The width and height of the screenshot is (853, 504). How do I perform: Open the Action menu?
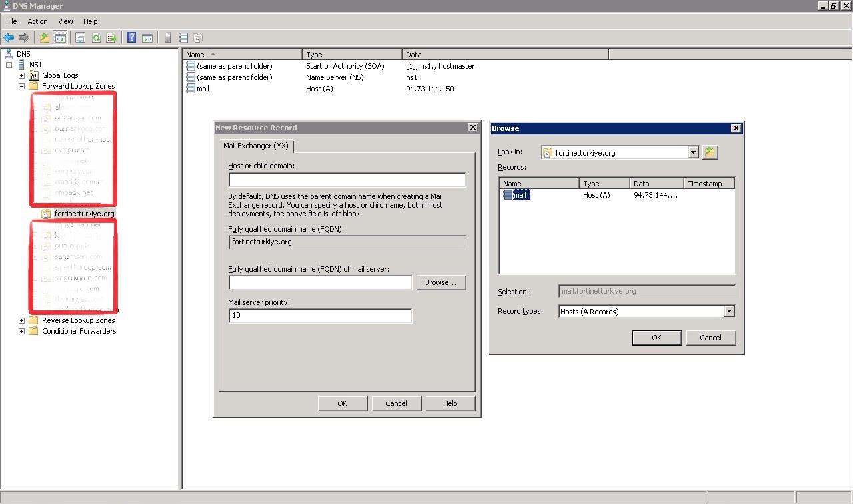click(x=37, y=21)
